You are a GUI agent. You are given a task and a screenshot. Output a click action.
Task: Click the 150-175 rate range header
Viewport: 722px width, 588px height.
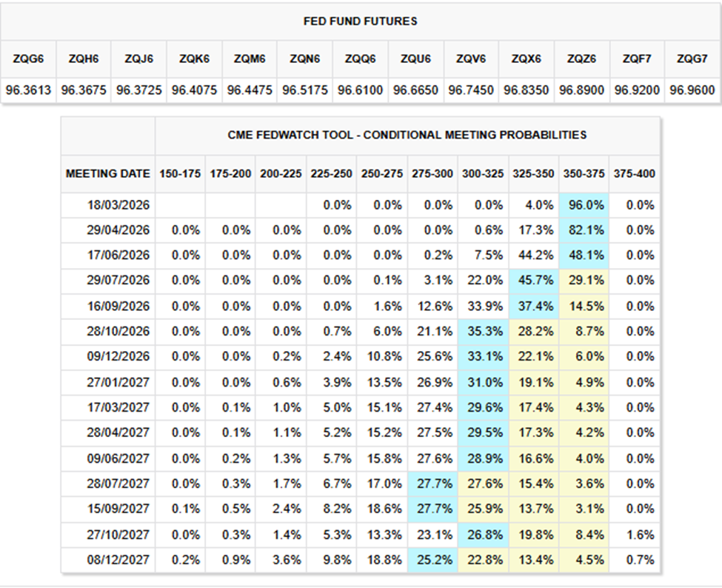[x=178, y=173]
